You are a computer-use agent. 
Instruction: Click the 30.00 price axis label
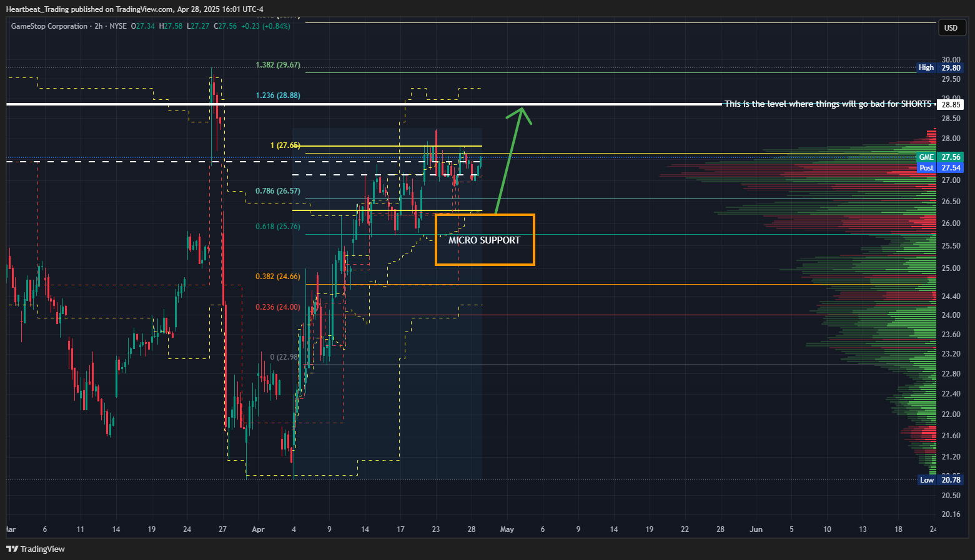click(x=951, y=60)
